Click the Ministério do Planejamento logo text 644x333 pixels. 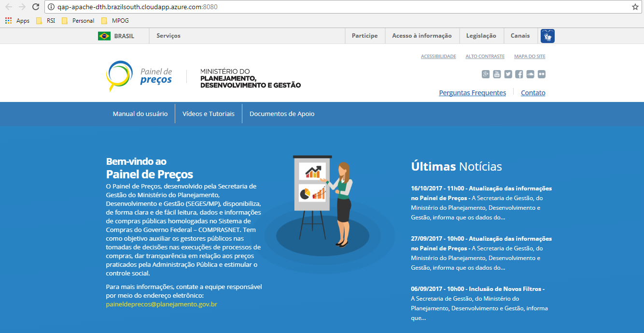tap(250, 78)
